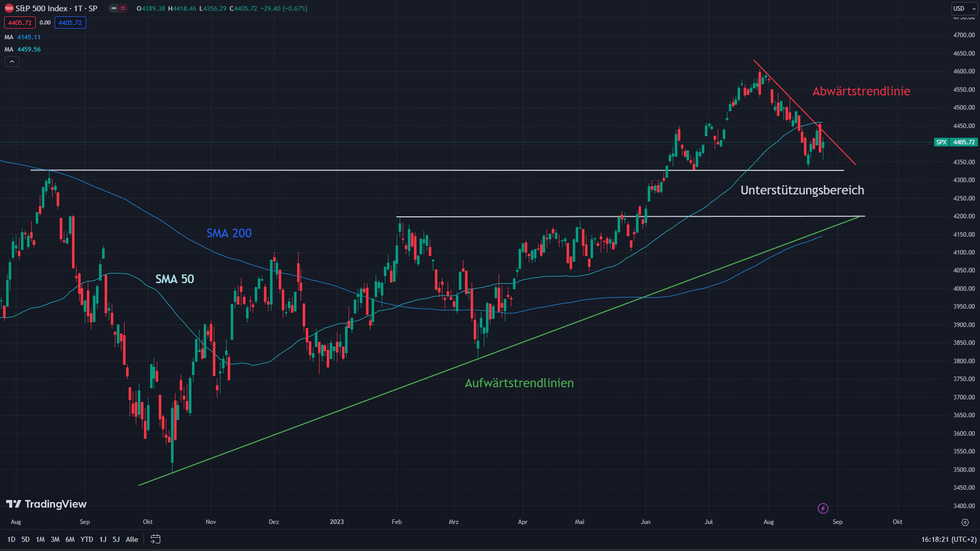This screenshot has height=551, width=980.
Task: Open the USD currency dropdown
Action: tap(964, 8)
